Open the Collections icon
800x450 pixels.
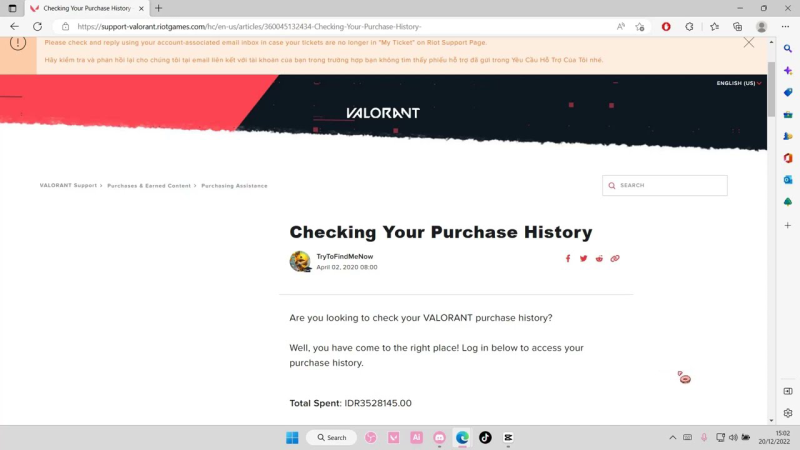(x=737, y=27)
